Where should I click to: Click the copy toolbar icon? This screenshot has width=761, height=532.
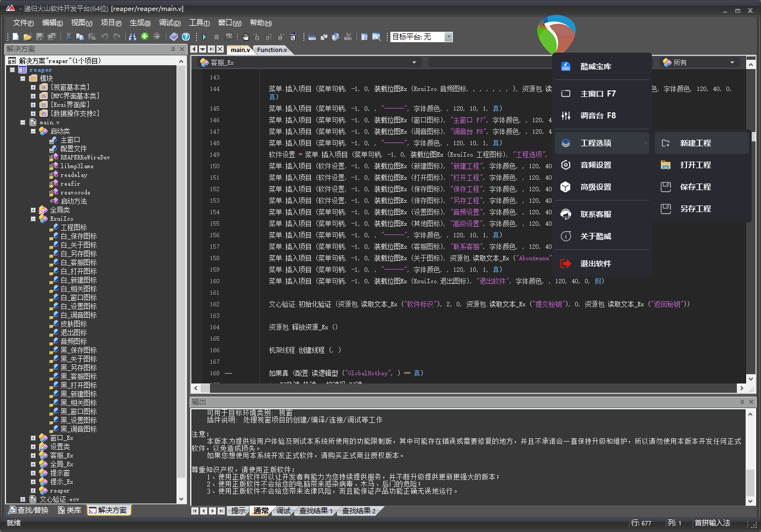point(80,37)
